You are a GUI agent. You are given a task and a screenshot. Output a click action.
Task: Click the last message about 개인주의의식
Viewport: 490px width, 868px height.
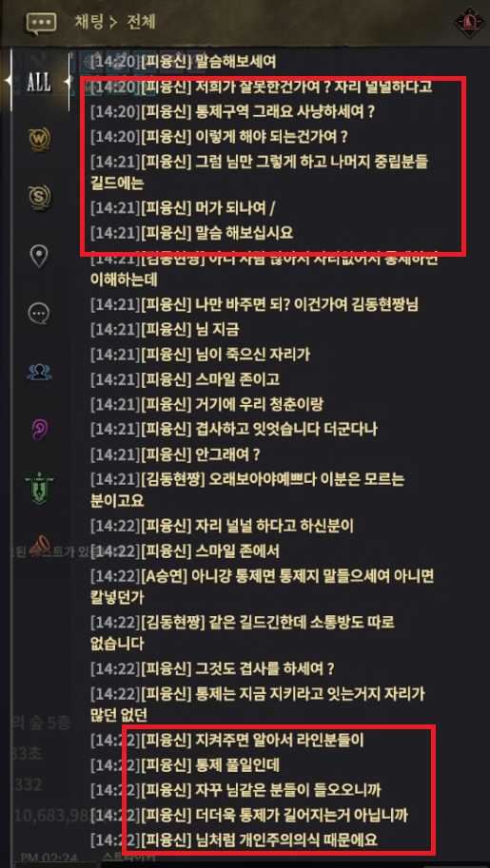(x=234, y=839)
